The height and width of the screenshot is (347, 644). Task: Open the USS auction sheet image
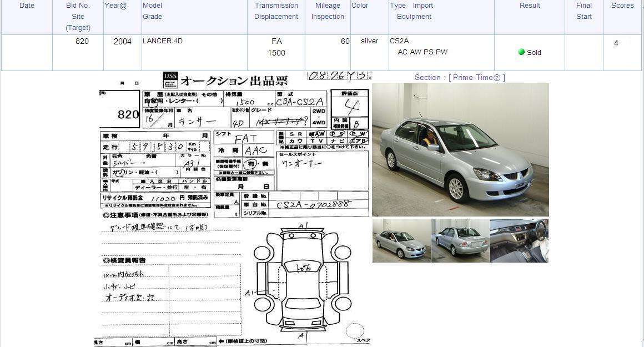[234, 209]
